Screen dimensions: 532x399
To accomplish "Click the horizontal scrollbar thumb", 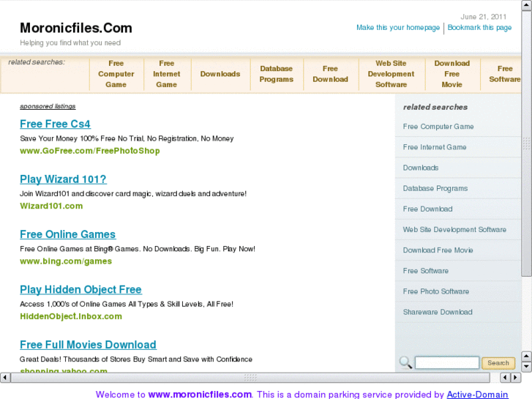I will click(x=250, y=377).
